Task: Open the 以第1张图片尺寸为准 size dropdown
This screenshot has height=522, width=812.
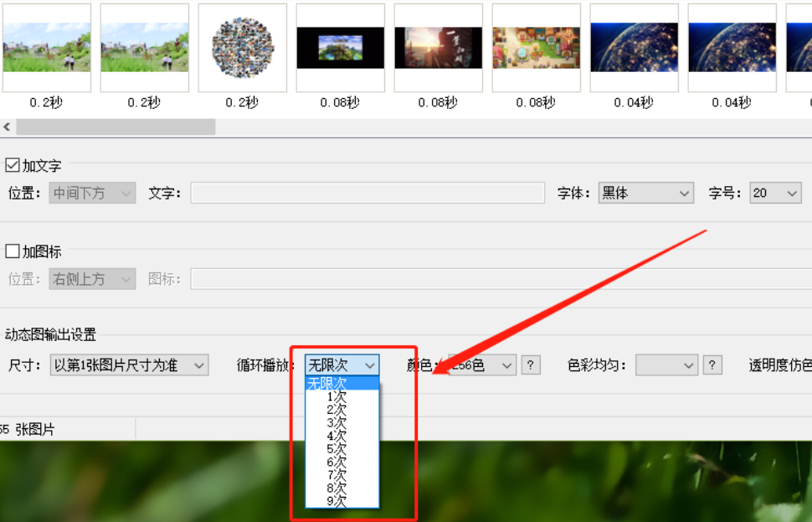Action: coord(129,365)
